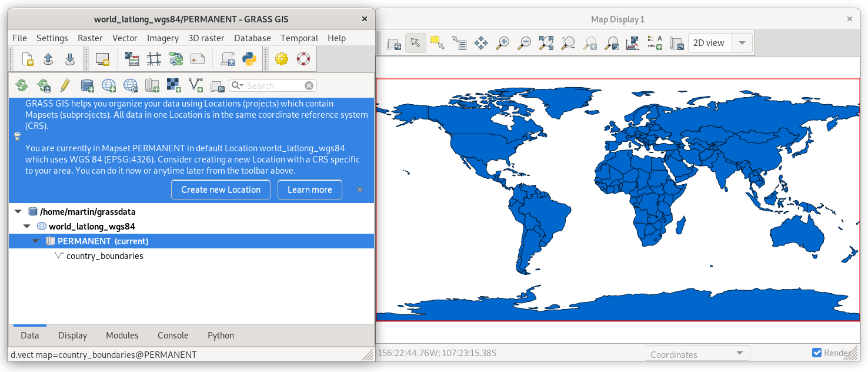The height and width of the screenshot is (372, 868).
Task: Switch to the Python tab
Action: (221, 336)
